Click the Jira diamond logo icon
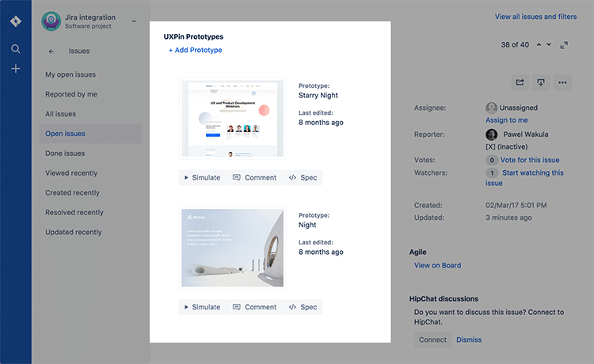 (x=16, y=21)
